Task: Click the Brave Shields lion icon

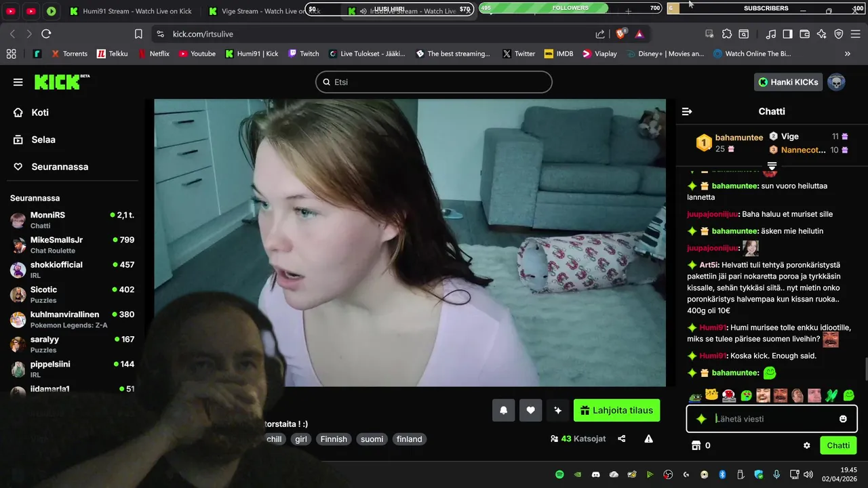Action: coord(620,33)
